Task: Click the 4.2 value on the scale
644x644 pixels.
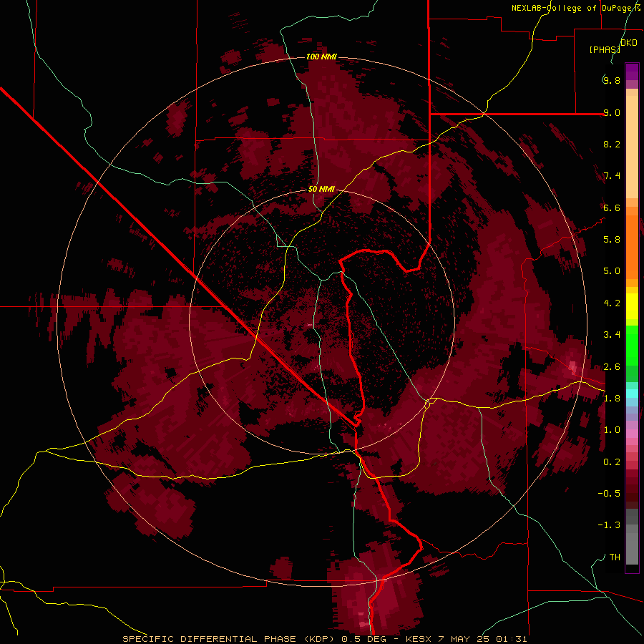Action: pyautogui.click(x=612, y=303)
